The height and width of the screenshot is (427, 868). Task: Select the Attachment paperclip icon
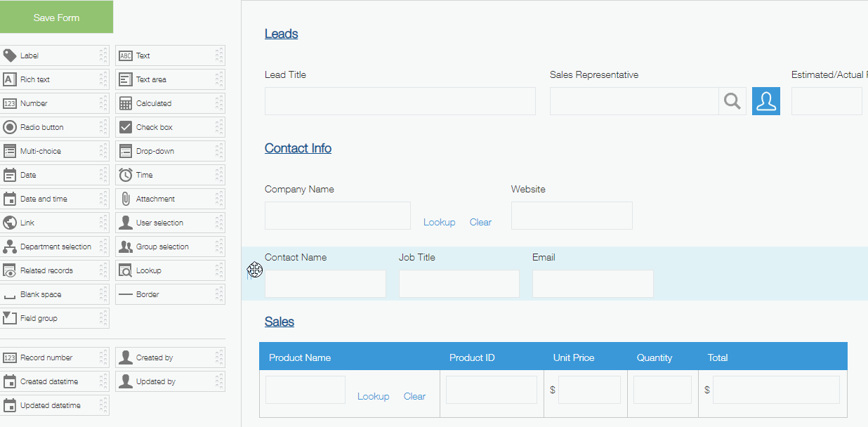click(126, 199)
